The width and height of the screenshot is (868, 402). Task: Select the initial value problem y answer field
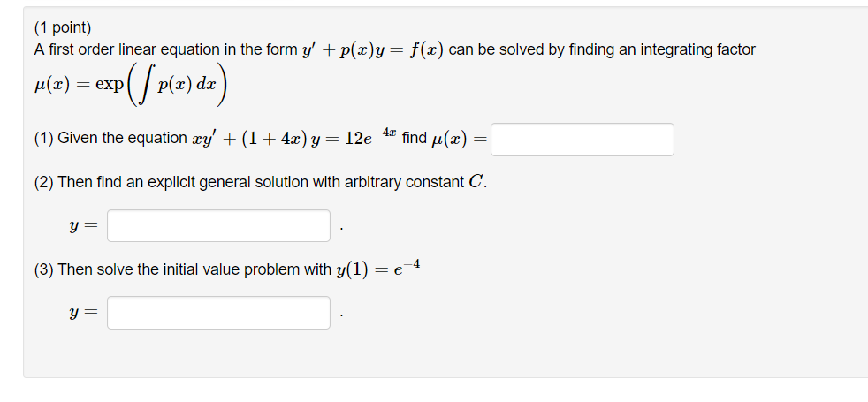point(218,313)
